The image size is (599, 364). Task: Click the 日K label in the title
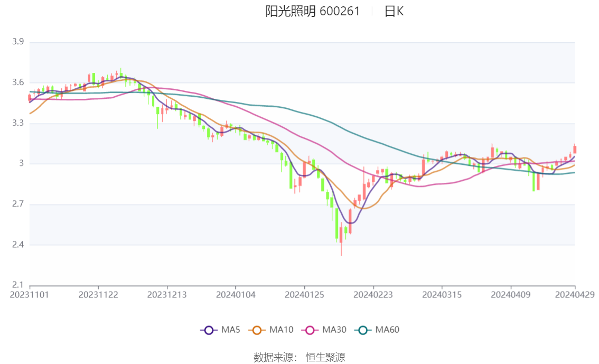(x=394, y=12)
